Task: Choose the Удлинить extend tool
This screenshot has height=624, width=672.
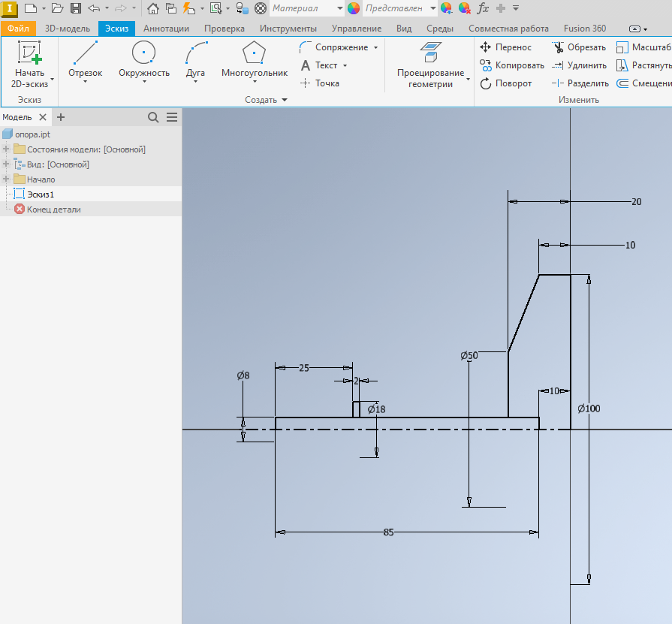Action: click(580, 65)
